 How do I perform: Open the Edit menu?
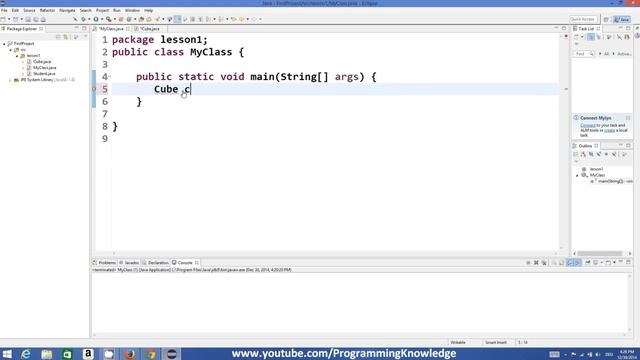(15, 10)
